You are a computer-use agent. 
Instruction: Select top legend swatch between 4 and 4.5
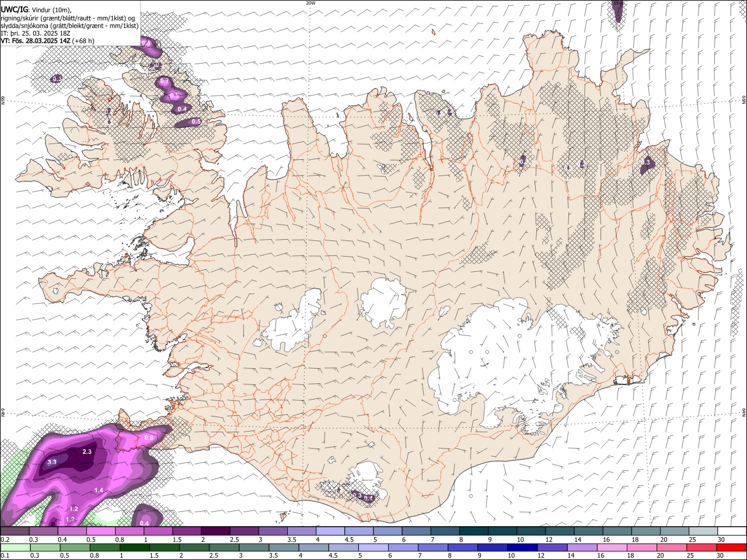tap(330, 531)
